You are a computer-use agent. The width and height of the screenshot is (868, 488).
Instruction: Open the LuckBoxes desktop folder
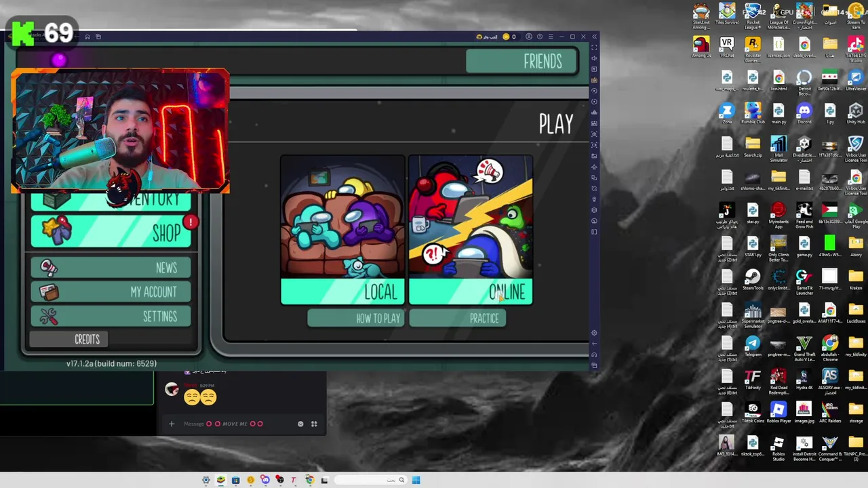tap(856, 314)
